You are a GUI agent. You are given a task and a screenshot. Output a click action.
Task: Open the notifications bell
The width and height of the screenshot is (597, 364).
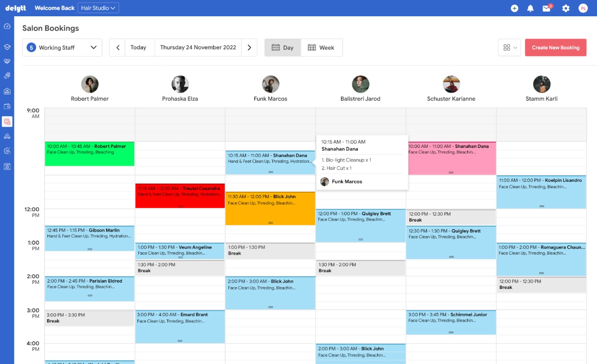pos(531,8)
